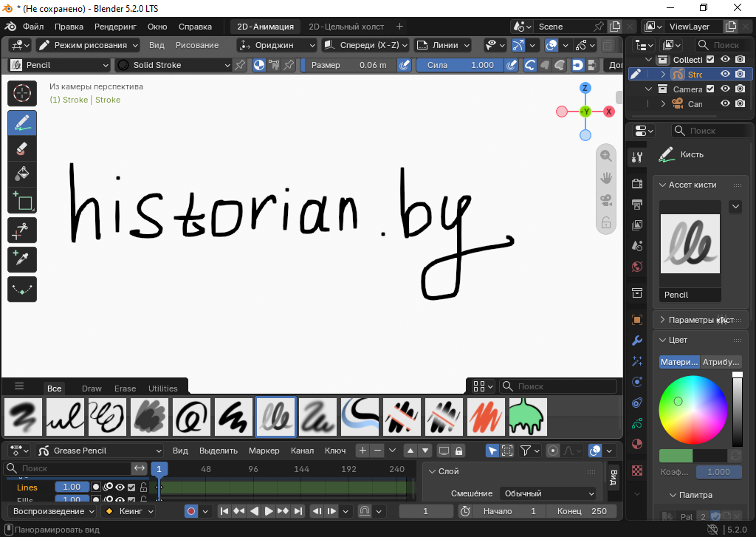
Task: Toggle the Lines layer lock
Action: click(x=143, y=488)
